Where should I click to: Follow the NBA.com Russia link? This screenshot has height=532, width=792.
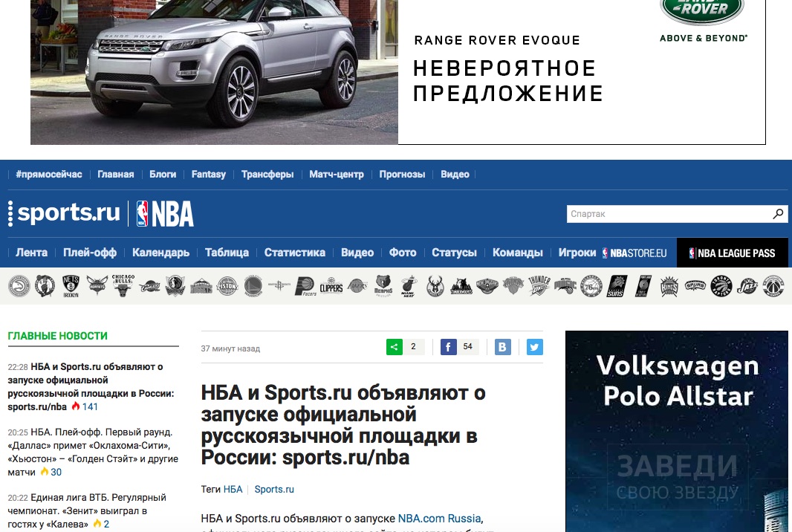pyautogui.click(x=439, y=519)
